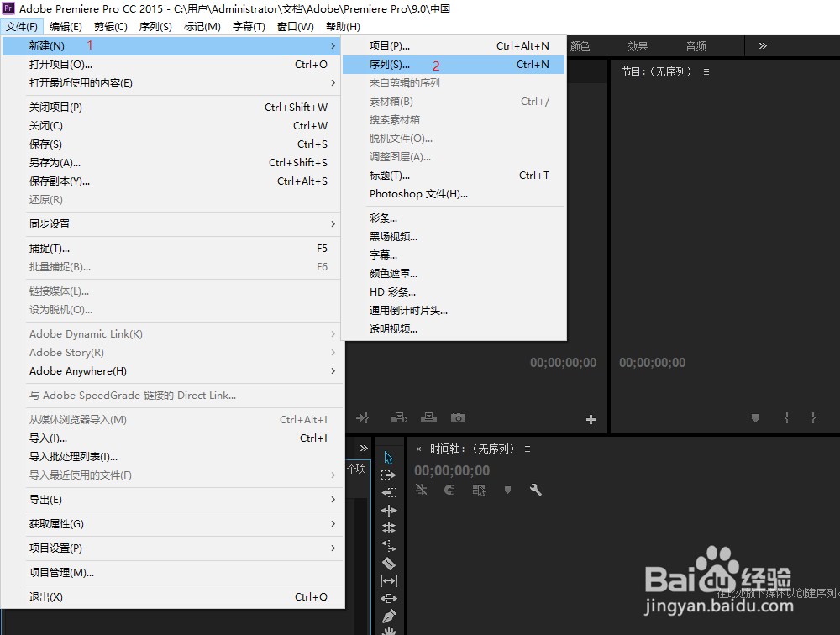
Task: Close the timeline panel tab
Action: [x=419, y=449]
